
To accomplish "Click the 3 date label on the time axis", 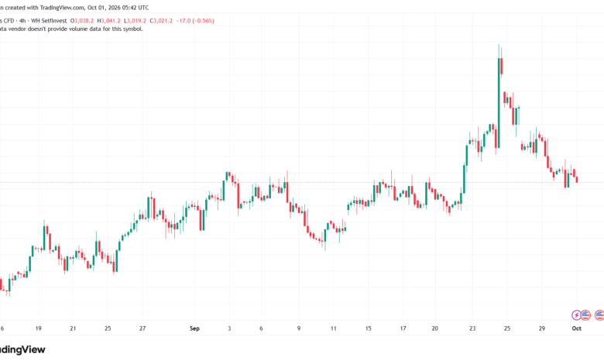I will tap(229, 328).
